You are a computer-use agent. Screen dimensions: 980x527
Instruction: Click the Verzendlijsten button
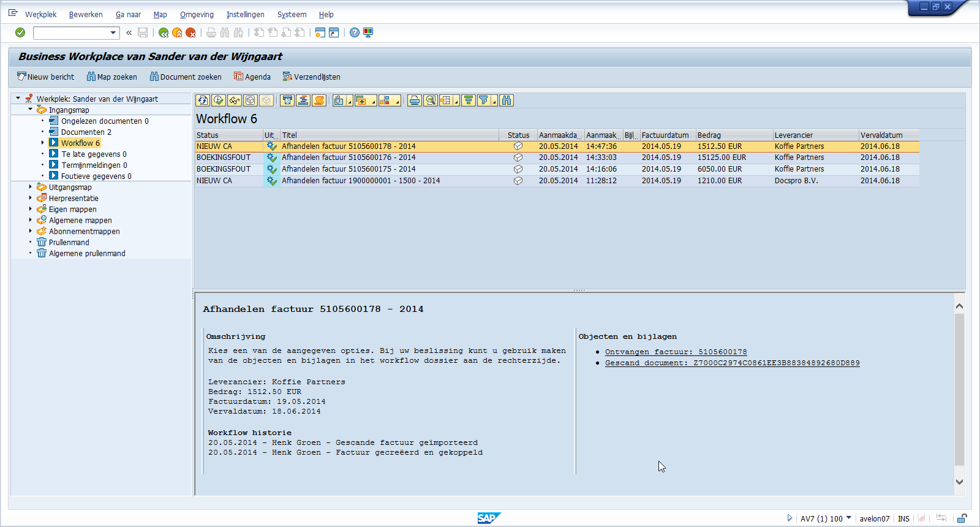pyautogui.click(x=312, y=77)
